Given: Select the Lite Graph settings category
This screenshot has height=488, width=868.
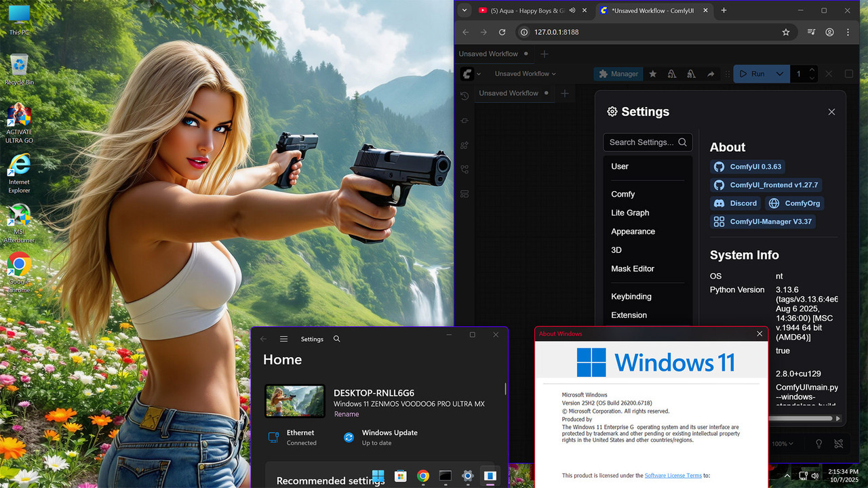Looking at the screenshot, I should (648, 213).
